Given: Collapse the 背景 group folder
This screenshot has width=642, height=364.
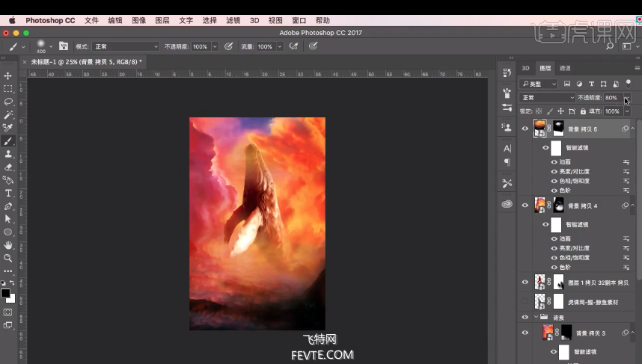Looking at the screenshot, I should [536, 317].
